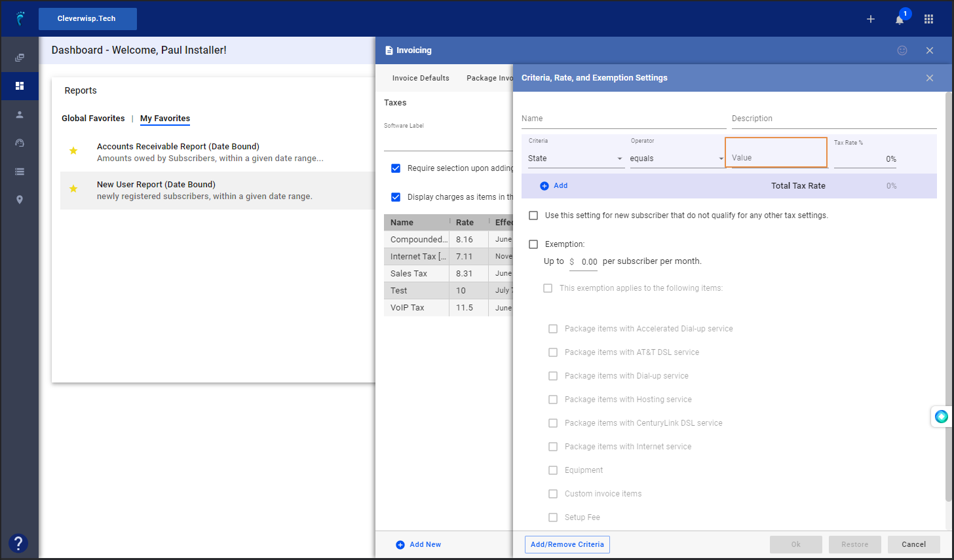
Task: Select the VoIP Tax row
Action: [x=448, y=308]
